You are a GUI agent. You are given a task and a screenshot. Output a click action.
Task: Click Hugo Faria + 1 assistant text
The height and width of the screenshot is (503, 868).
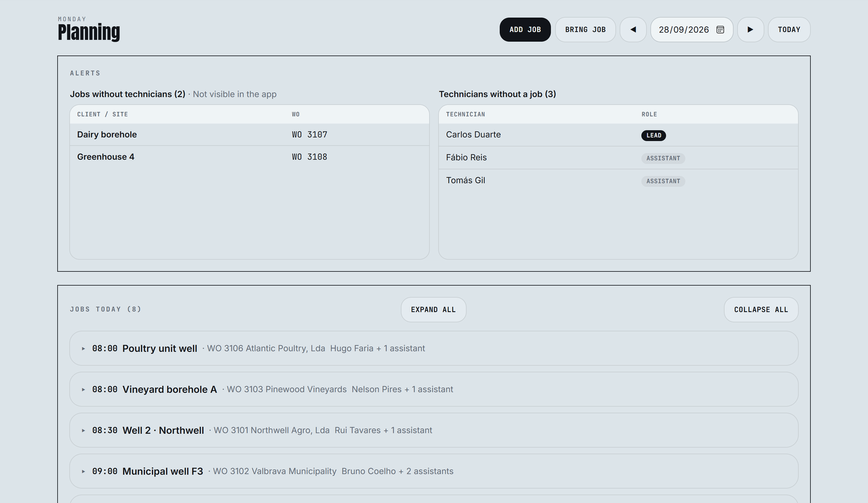[x=378, y=349]
